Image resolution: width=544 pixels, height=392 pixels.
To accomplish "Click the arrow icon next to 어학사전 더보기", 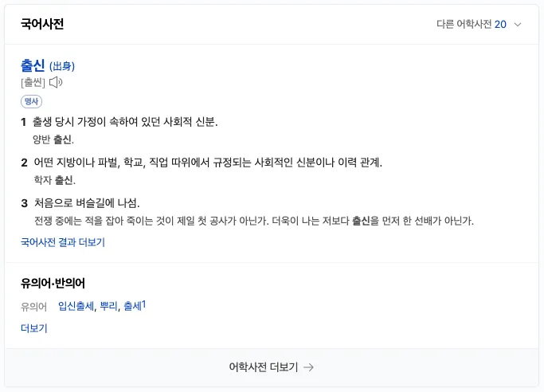I will click(308, 367).
